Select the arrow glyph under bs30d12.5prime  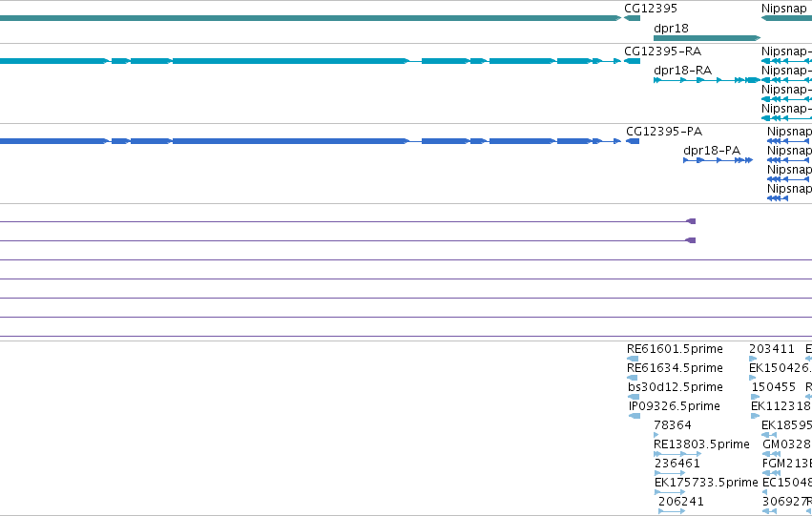click(634, 397)
